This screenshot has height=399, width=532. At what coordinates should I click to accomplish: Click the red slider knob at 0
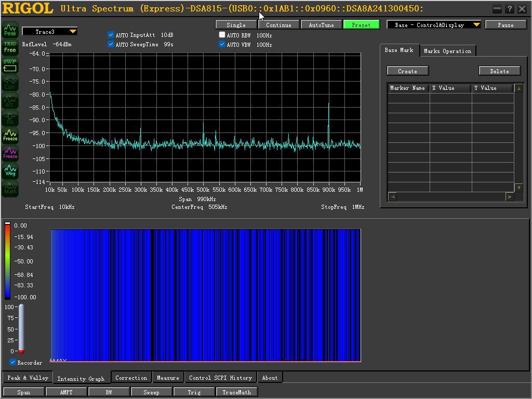(x=21, y=352)
